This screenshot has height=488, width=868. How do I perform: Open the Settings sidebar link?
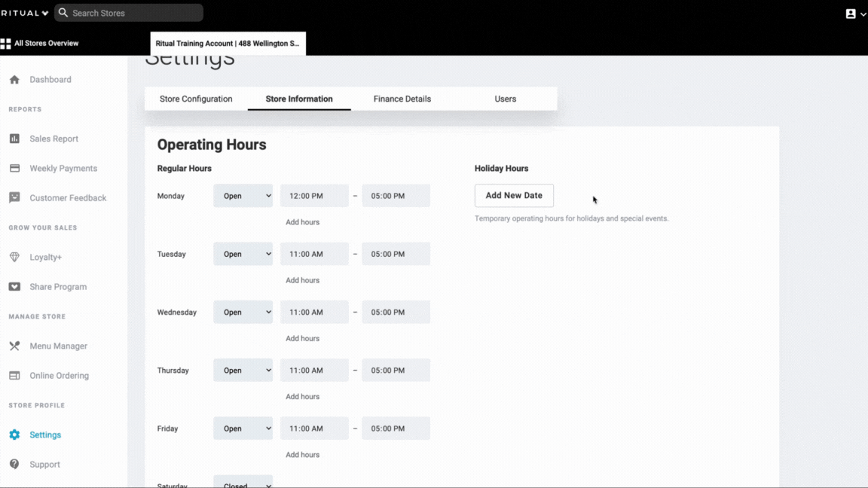[45, 435]
